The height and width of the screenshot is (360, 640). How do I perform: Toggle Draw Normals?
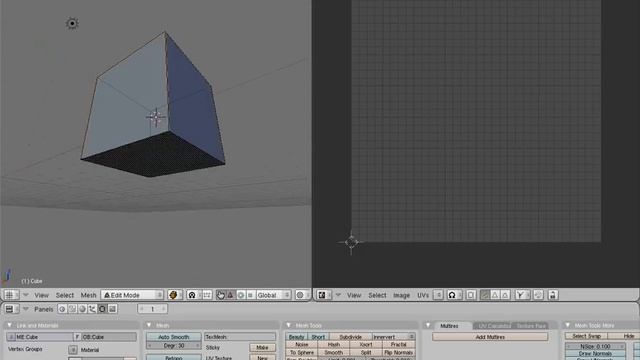pos(595,353)
